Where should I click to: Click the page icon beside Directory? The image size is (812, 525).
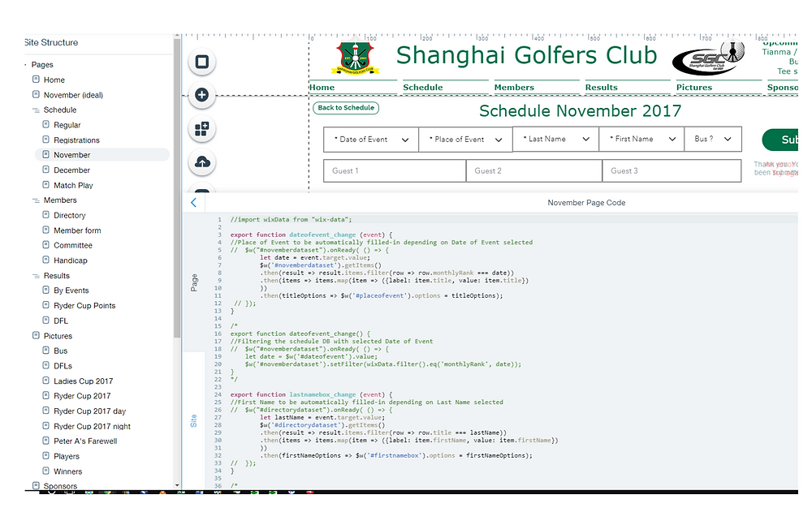click(45, 215)
